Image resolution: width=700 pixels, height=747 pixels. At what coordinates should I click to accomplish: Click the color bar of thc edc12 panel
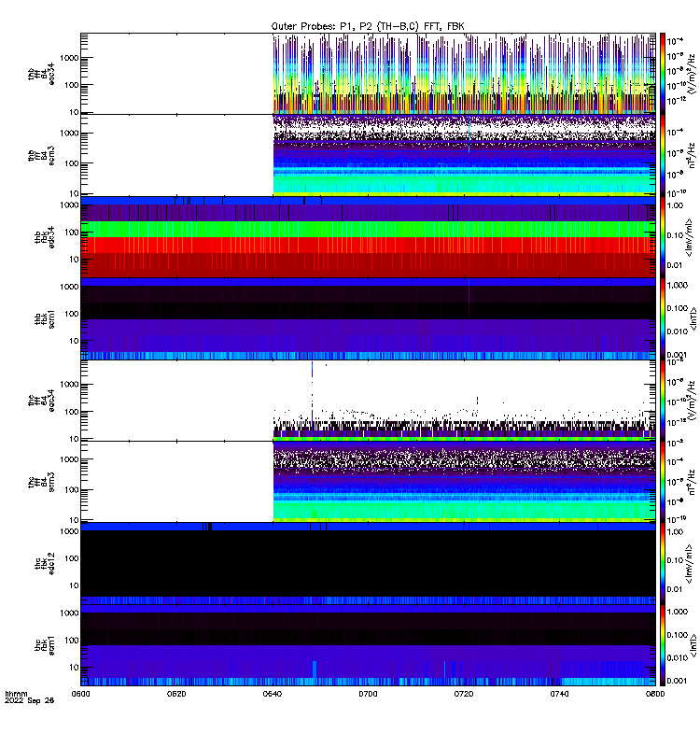(x=662, y=564)
